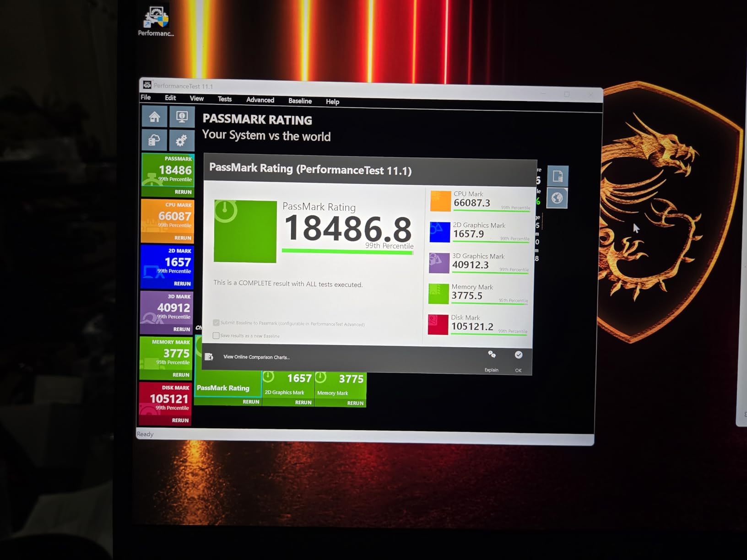The width and height of the screenshot is (747, 560).
Task: Open the Baseline menu
Action: (x=300, y=101)
